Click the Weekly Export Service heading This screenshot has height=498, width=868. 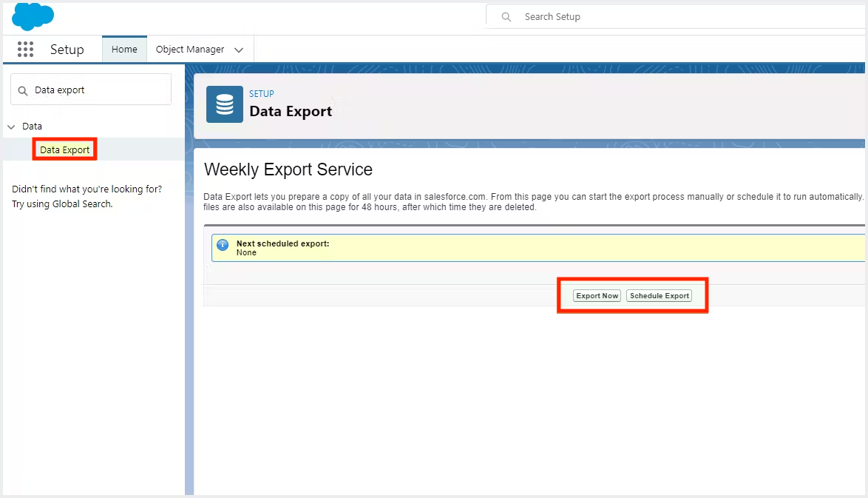(x=288, y=169)
